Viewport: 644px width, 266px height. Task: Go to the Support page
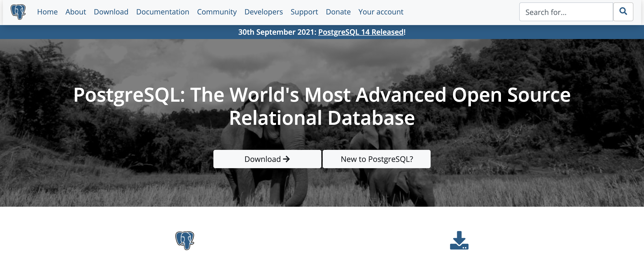click(x=304, y=12)
